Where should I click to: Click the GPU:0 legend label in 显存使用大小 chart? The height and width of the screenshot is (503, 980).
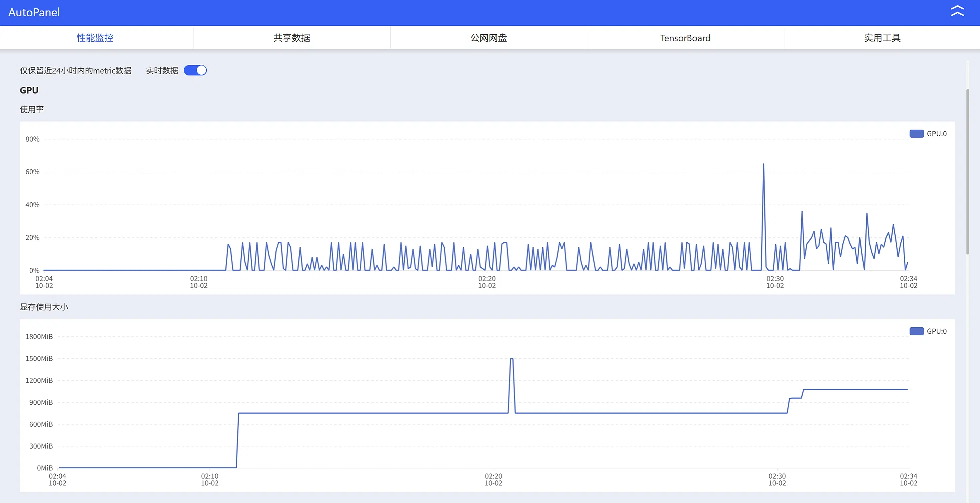point(937,331)
